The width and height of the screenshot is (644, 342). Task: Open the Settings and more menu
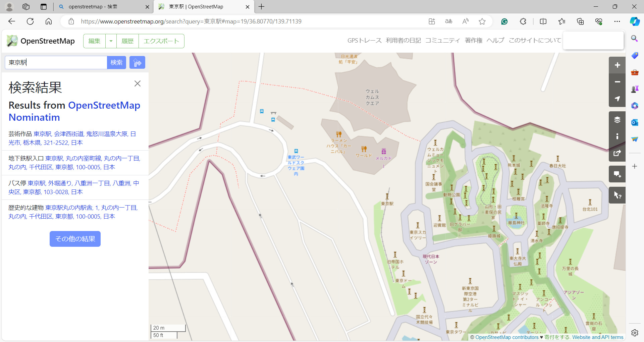618,21
